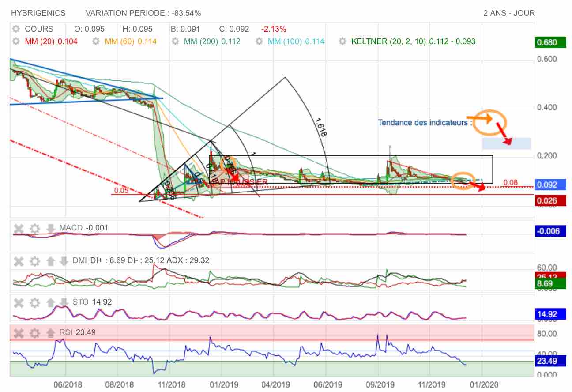
Task: Click the MACD -0.001 label
Action: (x=83, y=228)
